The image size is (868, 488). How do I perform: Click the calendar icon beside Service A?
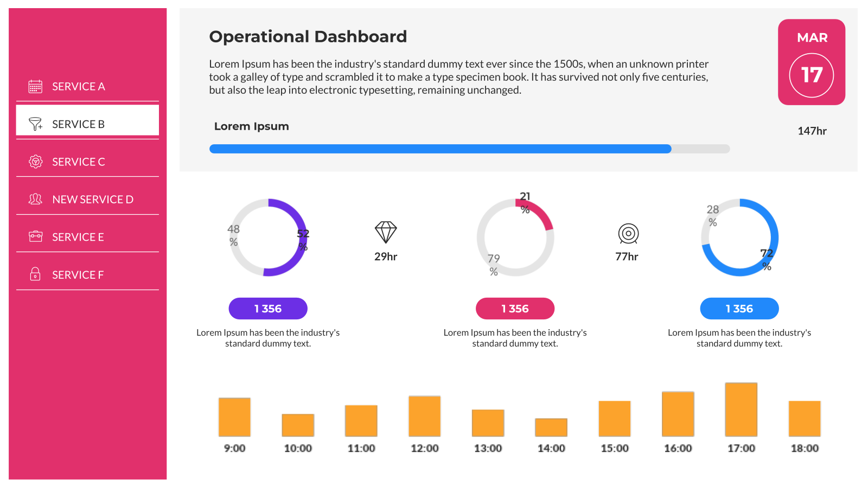[35, 86]
